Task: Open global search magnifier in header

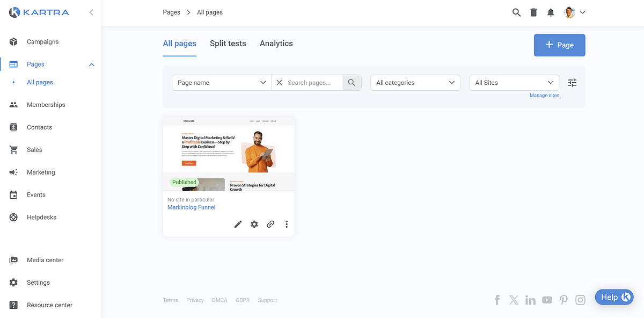Action: pos(516,12)
